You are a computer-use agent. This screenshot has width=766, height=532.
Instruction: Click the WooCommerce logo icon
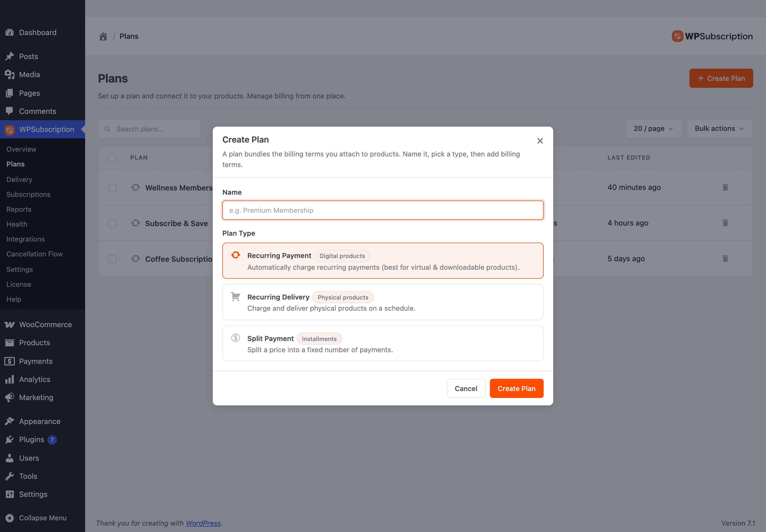(x=10, y=325)
